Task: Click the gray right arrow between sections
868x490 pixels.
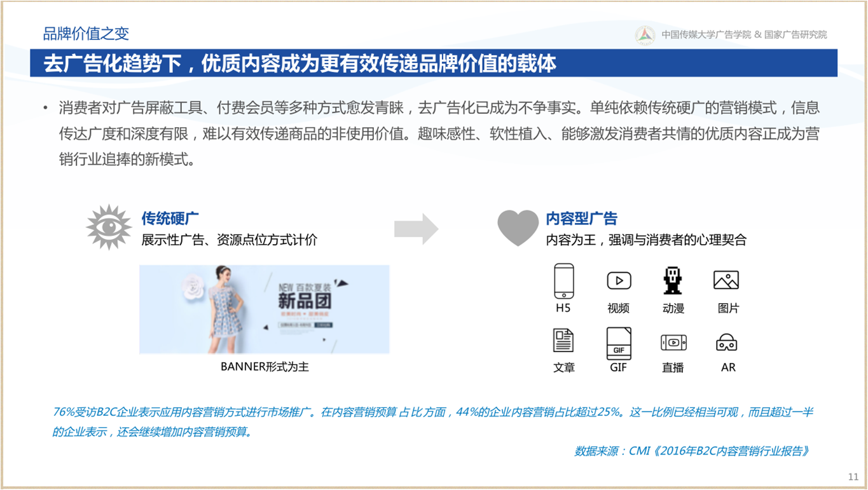Action: (417, 229)
